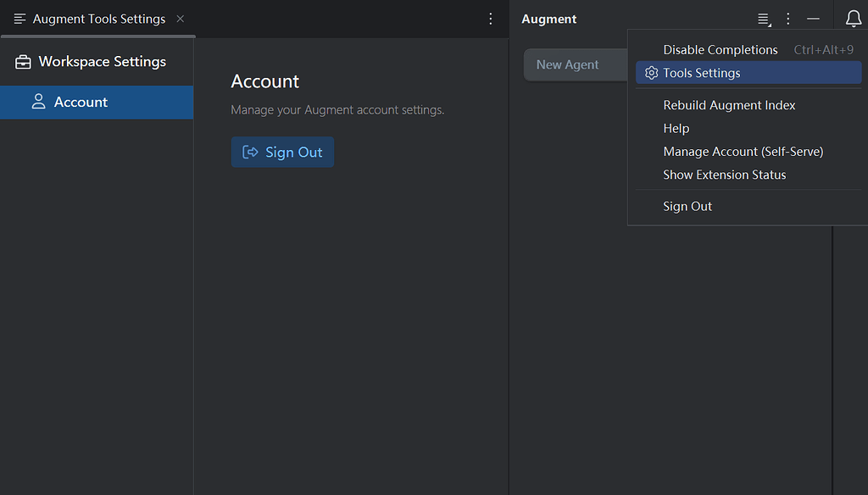This screenshot has width=868, height=495.
Task: Select Account in settings sidebar
Action: point(97,102)
